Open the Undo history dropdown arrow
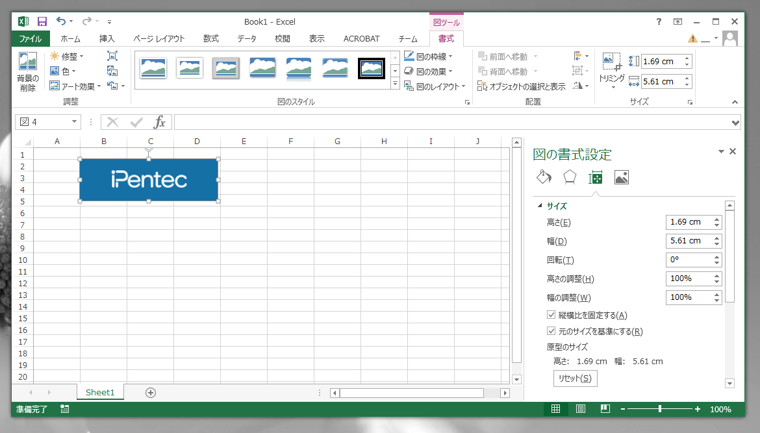 coord(71,21)
